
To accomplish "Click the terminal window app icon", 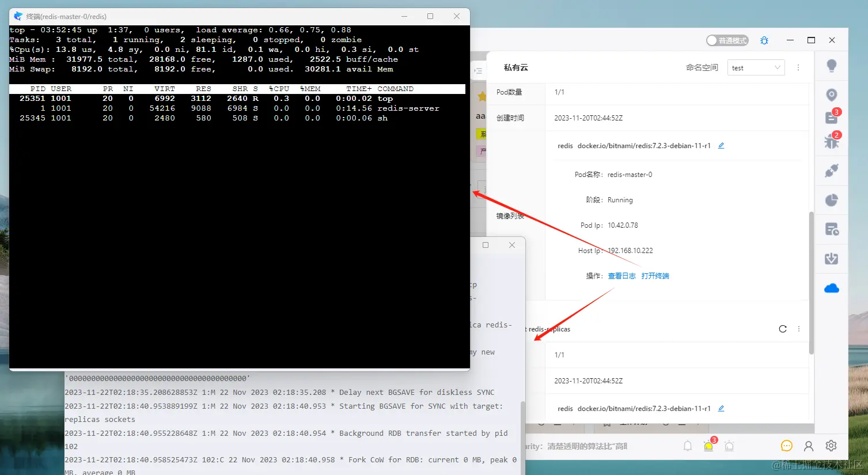I will point(18,16).
